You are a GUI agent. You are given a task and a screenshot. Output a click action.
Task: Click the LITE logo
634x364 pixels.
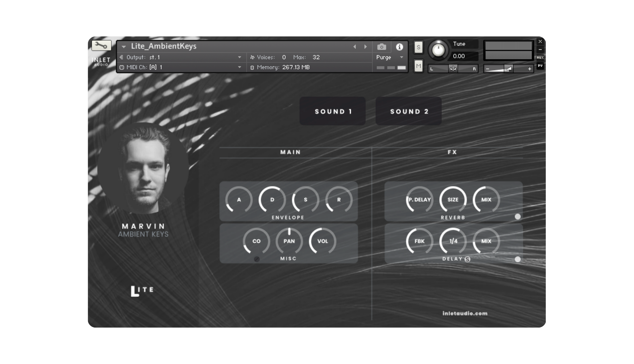pyautogui.click(x=142, y=291)
